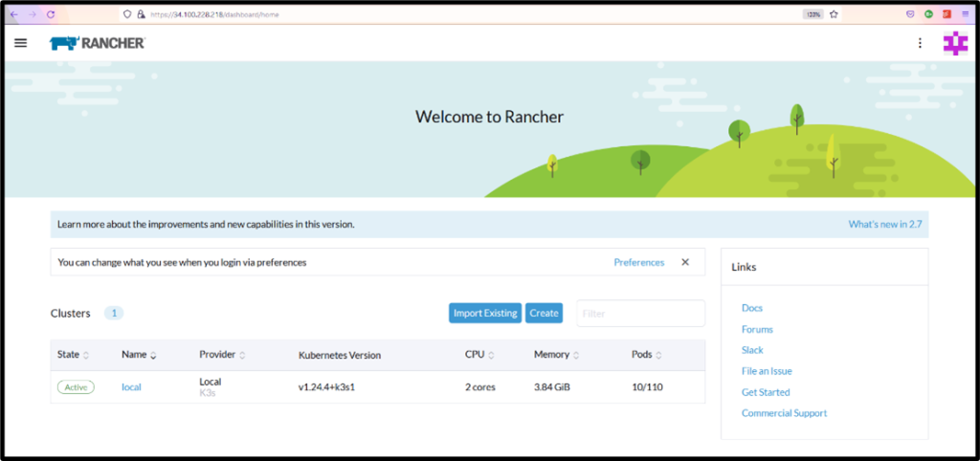Open What's new in 2.7 link

click(884, 225)
